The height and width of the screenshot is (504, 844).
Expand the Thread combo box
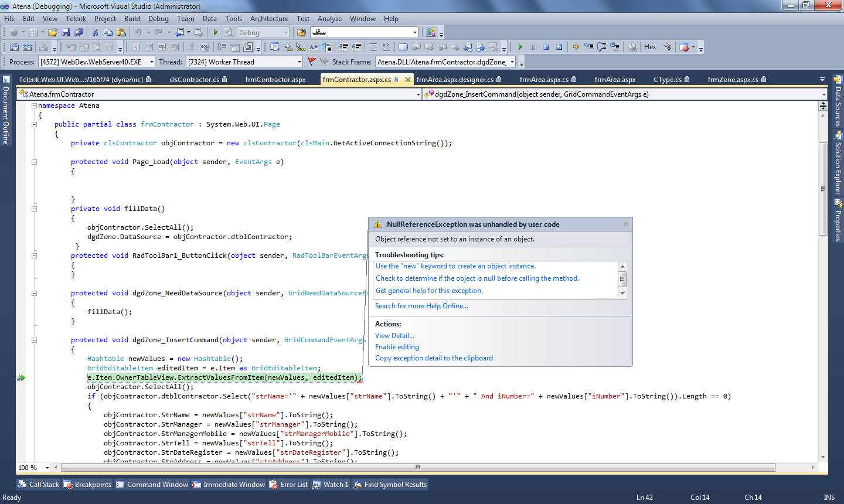pyautogui.click(x=299, y=62)
